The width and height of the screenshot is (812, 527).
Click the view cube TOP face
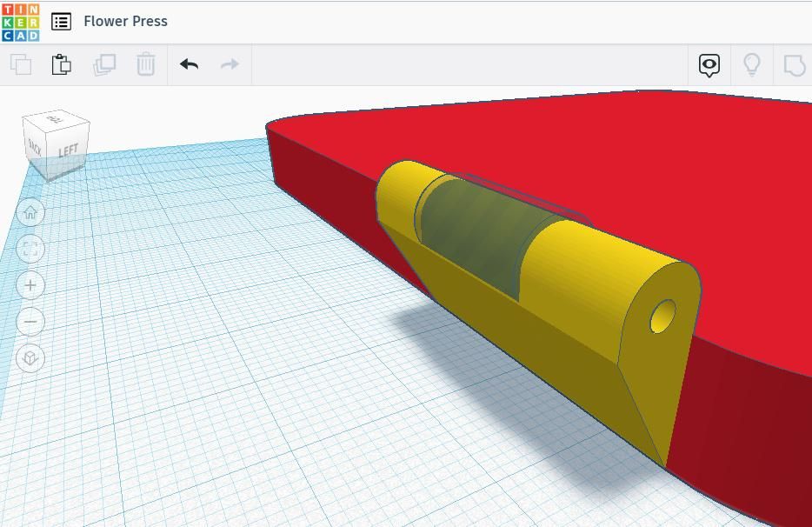pos(56,120)
